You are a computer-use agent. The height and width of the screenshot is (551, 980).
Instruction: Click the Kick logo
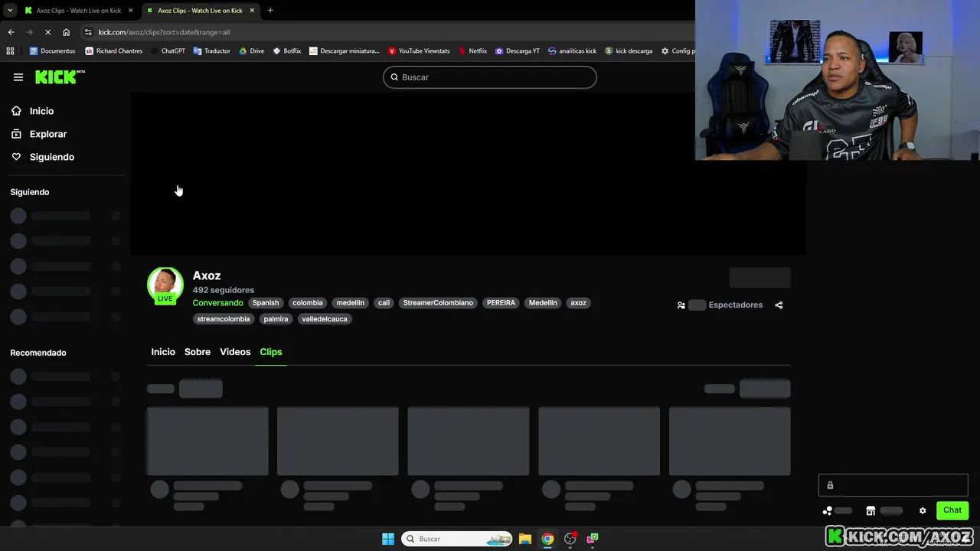pyautogui.click(x=60, y=77)
